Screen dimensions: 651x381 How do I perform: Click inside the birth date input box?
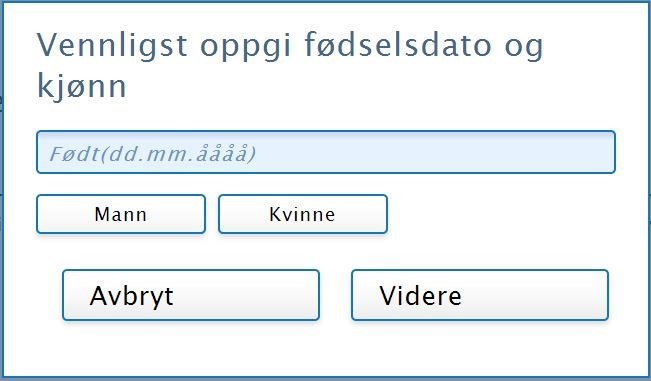326,152
